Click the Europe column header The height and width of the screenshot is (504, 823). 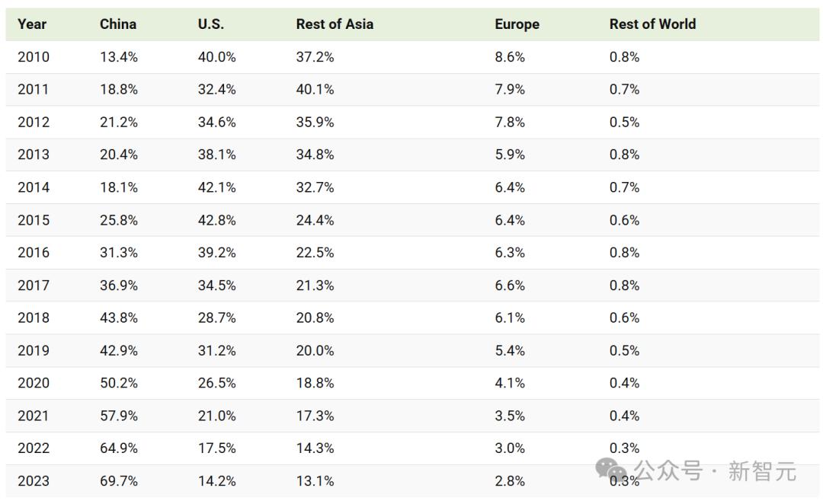[517, 24]
